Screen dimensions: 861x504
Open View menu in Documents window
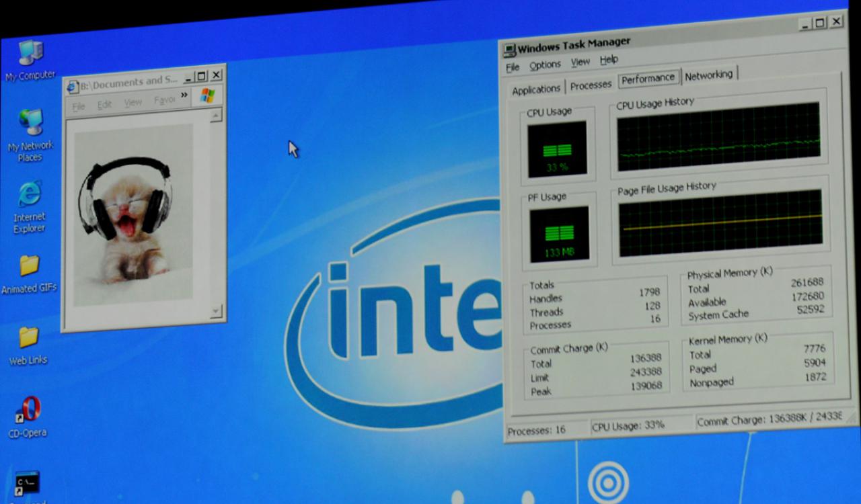pos(133,102)
